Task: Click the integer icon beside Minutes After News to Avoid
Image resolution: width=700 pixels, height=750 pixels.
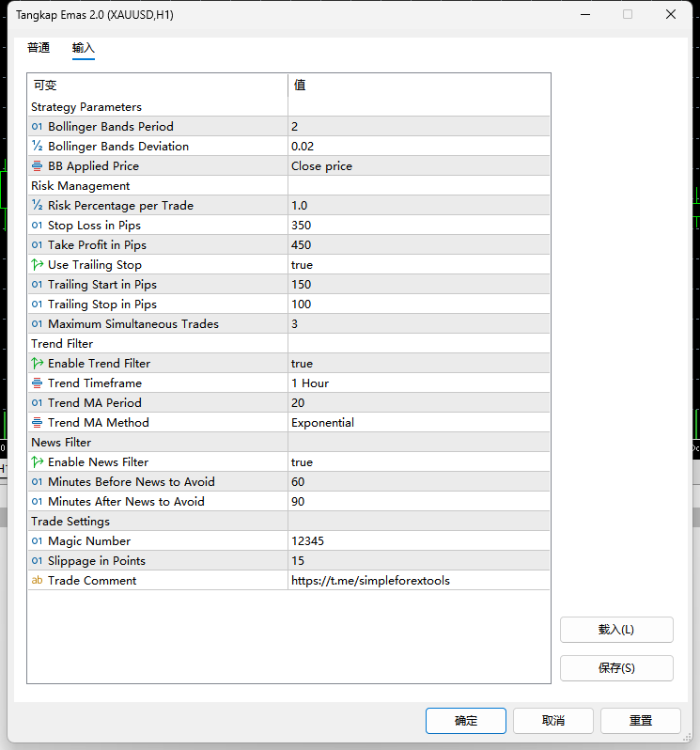Action: (x=37, y=502)
